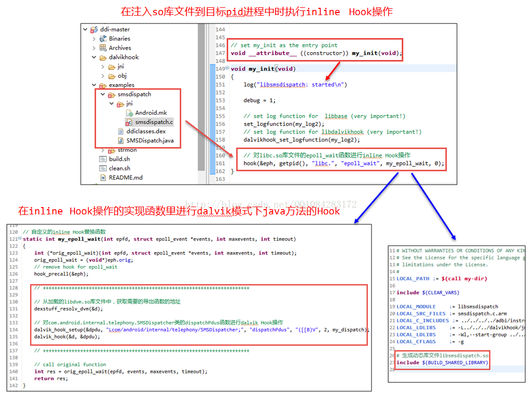Click LOCAL_SRC_FILES line in Android.mk
532x398 pixels.
pyautogui.click(x=451, y=313)
